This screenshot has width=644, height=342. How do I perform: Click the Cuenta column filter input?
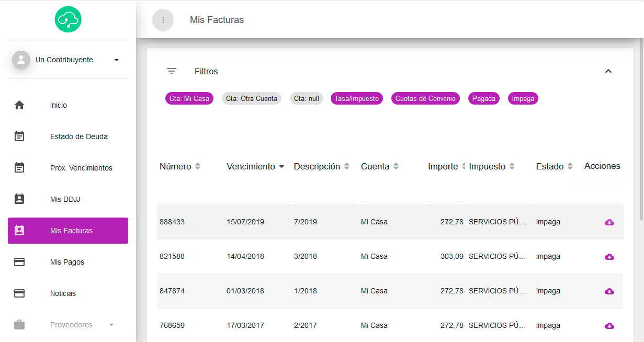[391, 194]
